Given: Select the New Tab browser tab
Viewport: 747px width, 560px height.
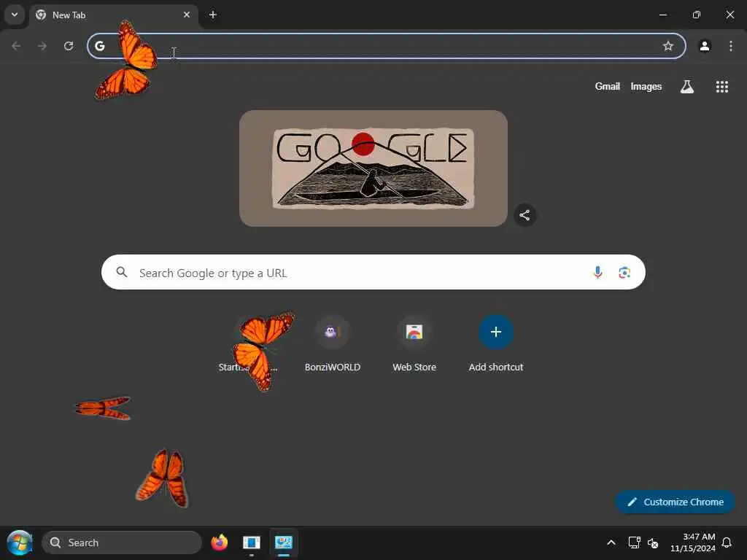Looking at the screenshot, I should click(x=114, y=15).
